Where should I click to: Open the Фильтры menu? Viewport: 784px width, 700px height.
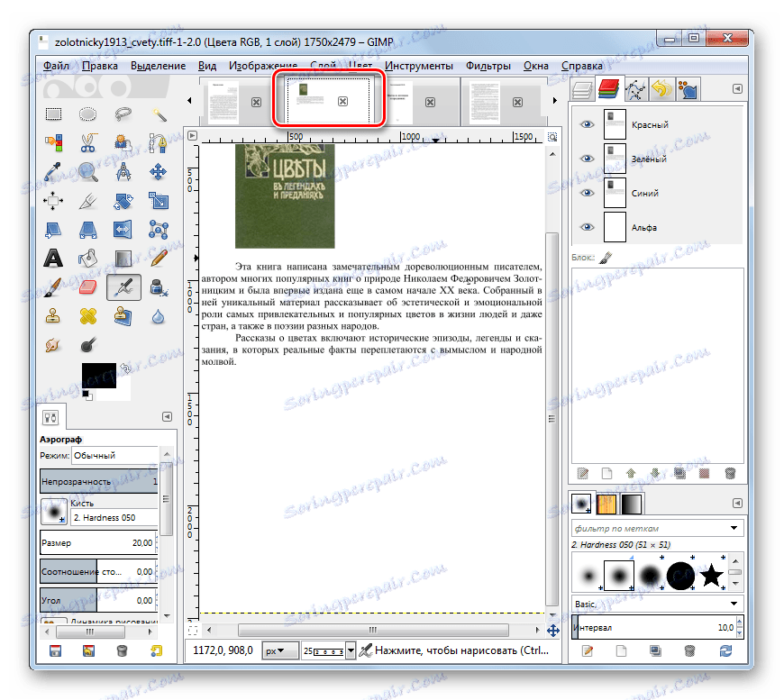point(488,66)
